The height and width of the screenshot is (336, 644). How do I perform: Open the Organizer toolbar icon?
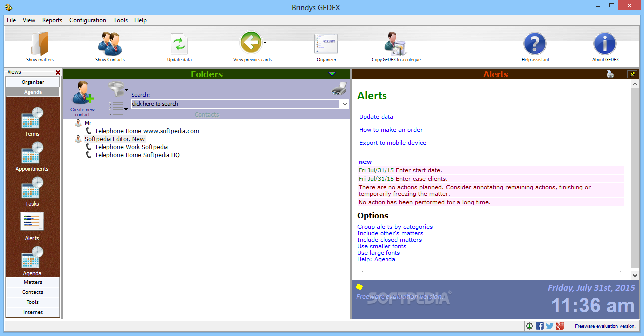click(326, 47)
